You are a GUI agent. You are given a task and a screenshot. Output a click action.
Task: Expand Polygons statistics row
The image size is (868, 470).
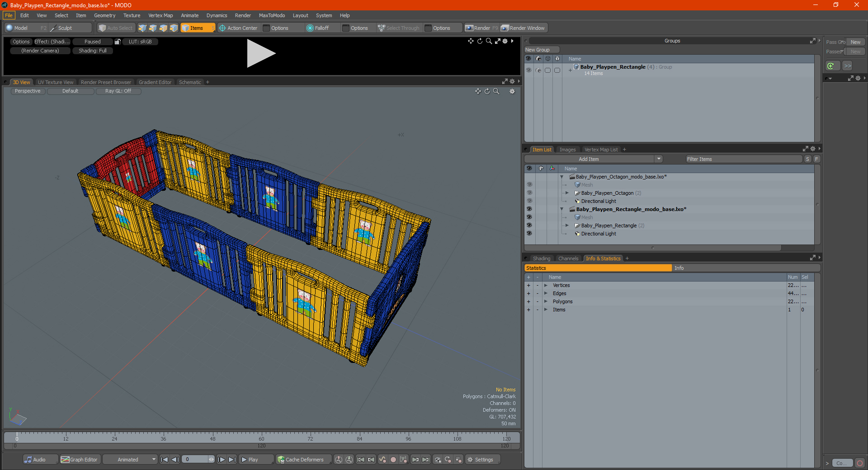point(546,302)
